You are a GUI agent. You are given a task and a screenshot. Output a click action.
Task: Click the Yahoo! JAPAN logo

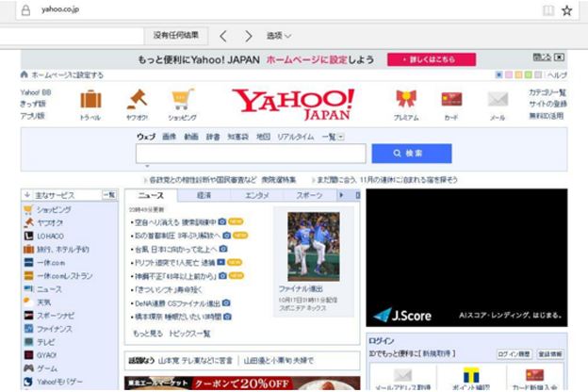coord(293,104)
